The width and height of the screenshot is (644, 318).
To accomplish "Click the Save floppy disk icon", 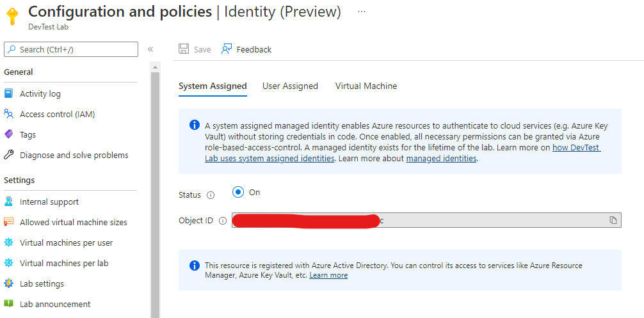I will click(x=184, y=49).
